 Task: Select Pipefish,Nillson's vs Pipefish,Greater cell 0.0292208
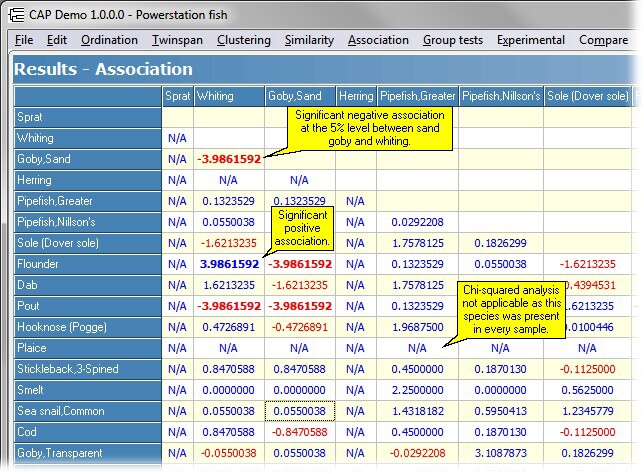point(418,222)
